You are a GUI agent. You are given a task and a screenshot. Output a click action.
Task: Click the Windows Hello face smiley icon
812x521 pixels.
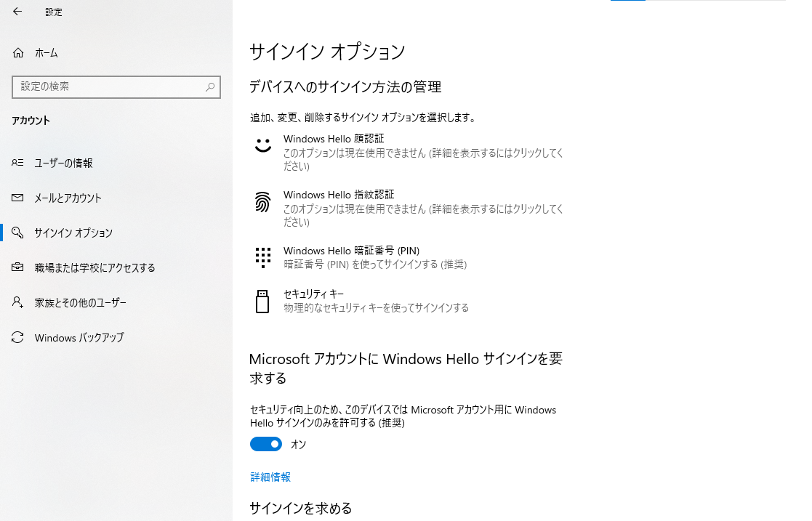click(x=263, y=145)
